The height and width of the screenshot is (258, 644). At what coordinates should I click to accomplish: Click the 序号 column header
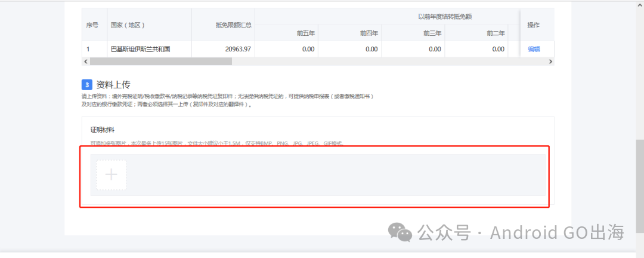pos(94,24)
